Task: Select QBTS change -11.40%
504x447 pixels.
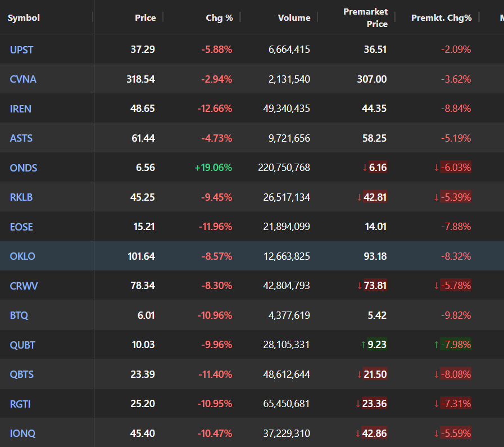Action: tap(215, 374)
